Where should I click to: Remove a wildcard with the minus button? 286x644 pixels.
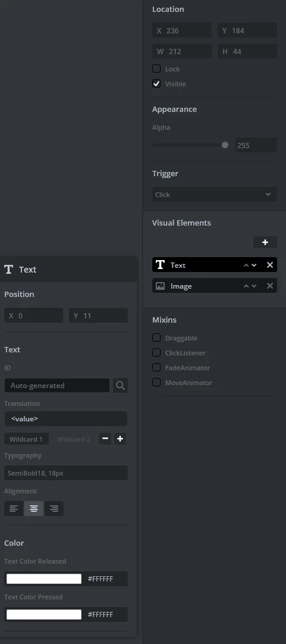click(x=105, y=439)
